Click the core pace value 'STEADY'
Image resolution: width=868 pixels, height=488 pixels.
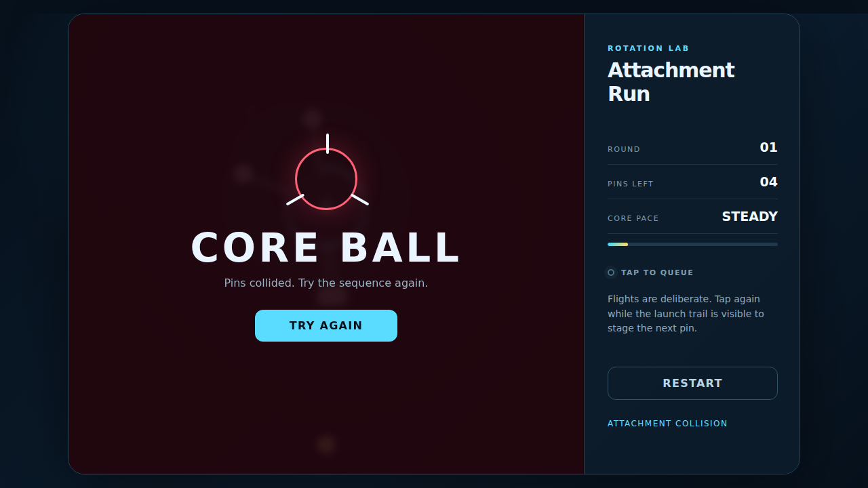coord(749,216)
